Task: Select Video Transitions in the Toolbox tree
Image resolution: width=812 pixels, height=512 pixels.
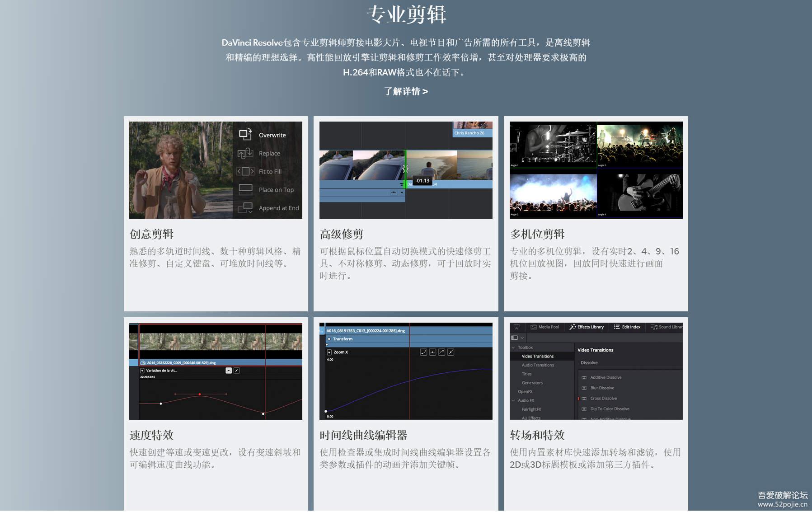Action: [538, 356]
